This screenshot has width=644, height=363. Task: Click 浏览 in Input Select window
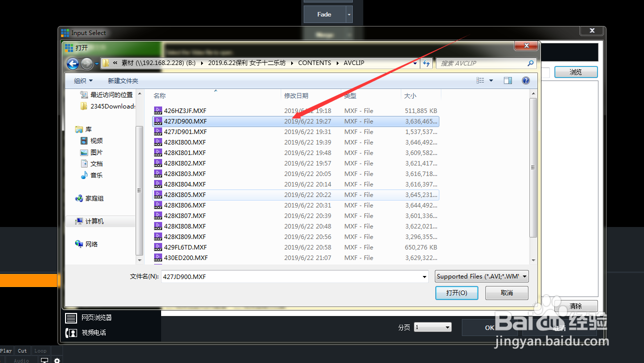pyautogui.click(x=576, y=72)
